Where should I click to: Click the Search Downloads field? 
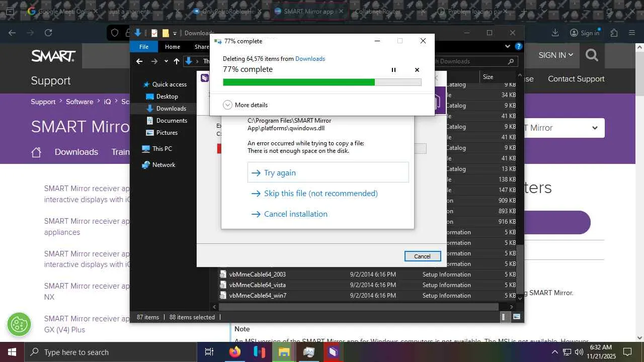pos(477,61)
